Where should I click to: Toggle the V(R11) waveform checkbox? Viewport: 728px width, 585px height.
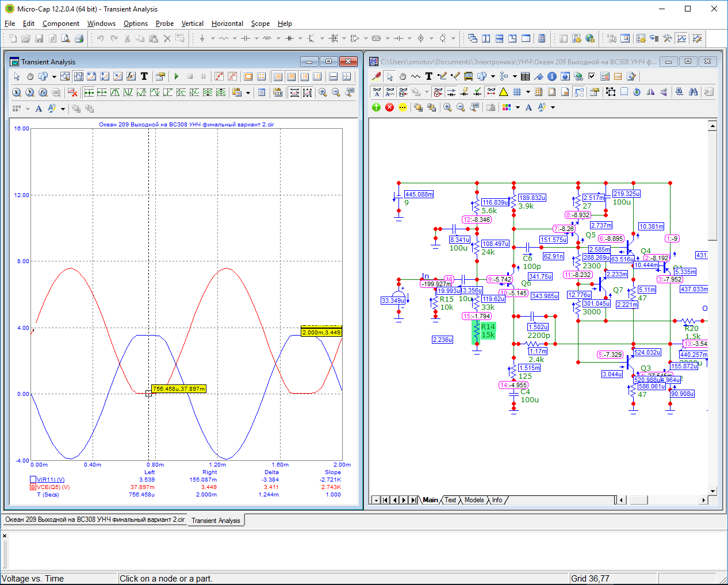coord(33,479)
